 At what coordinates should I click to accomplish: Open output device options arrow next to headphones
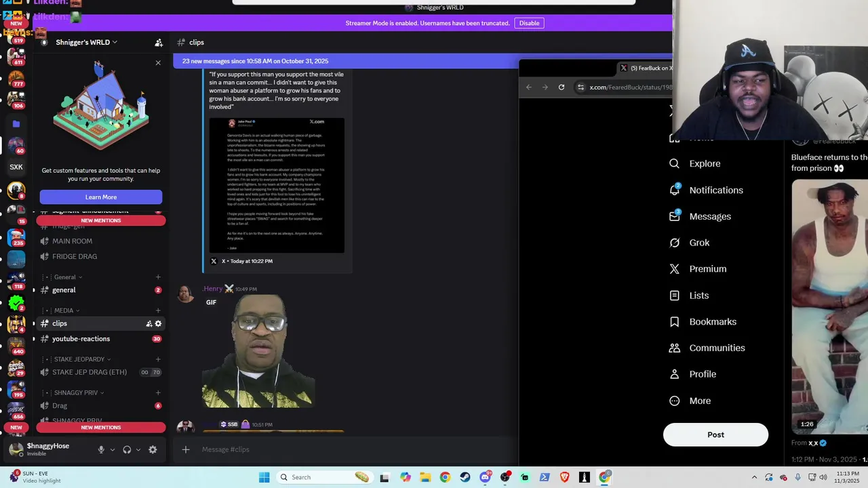click(x=138, y=449)
